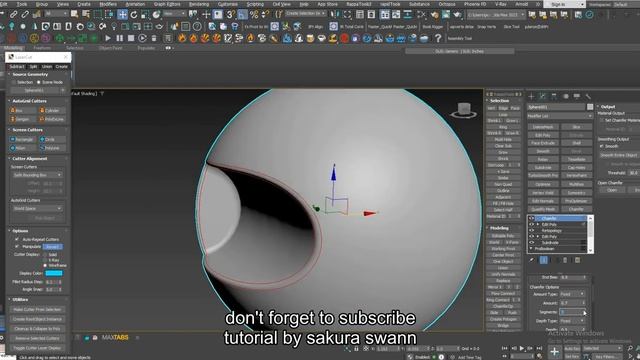
Task: Toggle the Manipulate checkbox
Action: [x=17, y=247]
